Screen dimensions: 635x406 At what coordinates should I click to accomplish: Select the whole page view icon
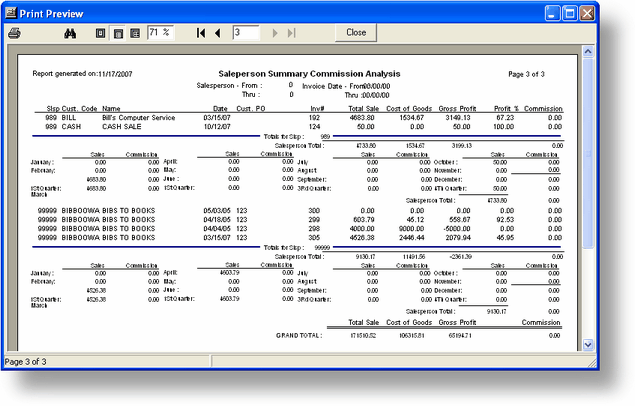tap(101, 33)
